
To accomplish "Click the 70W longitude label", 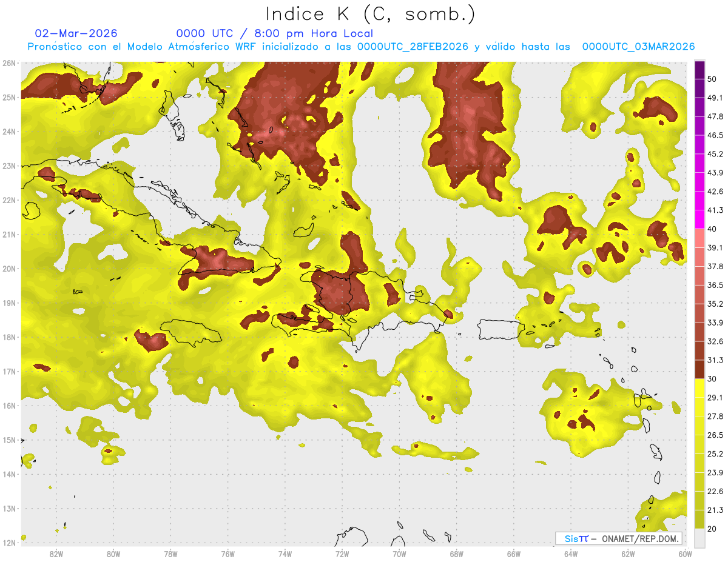I will (x=399, y=554).
